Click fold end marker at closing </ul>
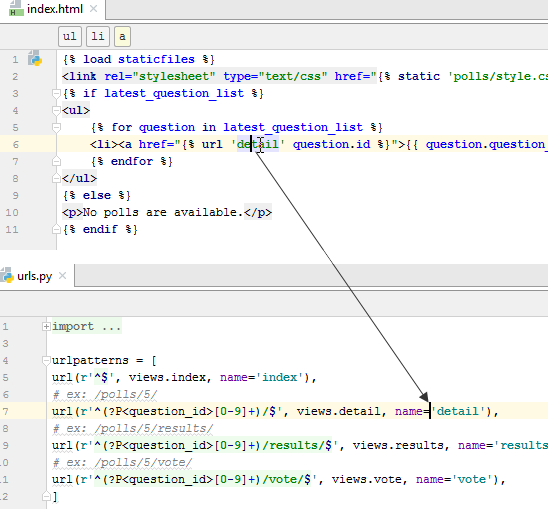 (x=56, y=178)
